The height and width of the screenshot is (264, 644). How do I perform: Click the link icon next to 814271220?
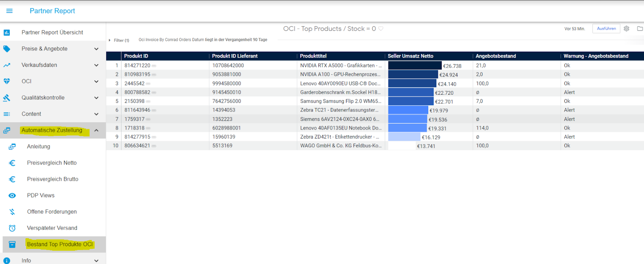(x=154, y=66)
